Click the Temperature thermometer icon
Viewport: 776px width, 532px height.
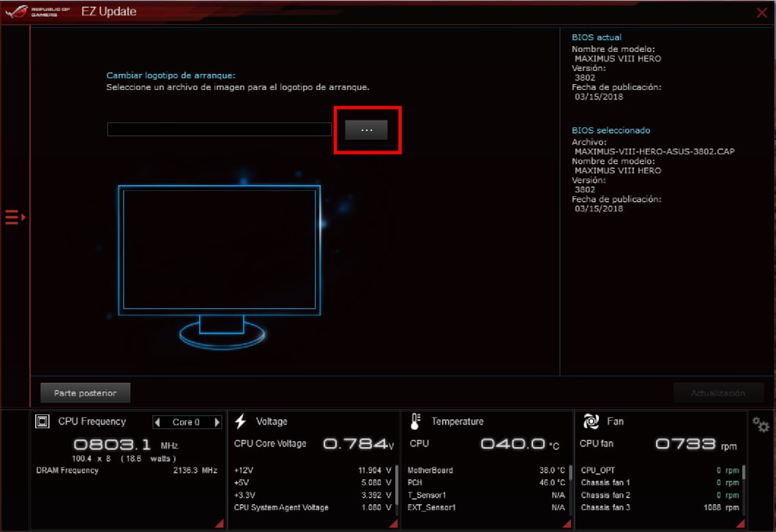tap(416, 422)
